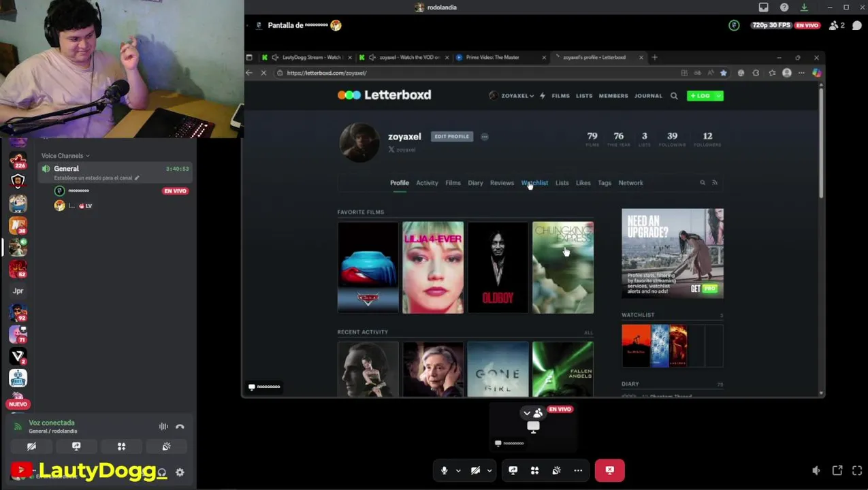Click the letterboxd.com address bar

click(x=477, y=73)
